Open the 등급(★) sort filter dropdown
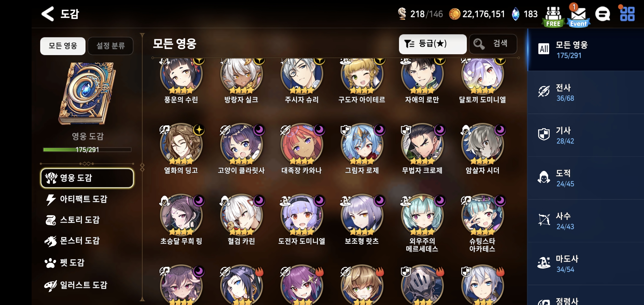The image size is (644, 305). coord(432,44)
